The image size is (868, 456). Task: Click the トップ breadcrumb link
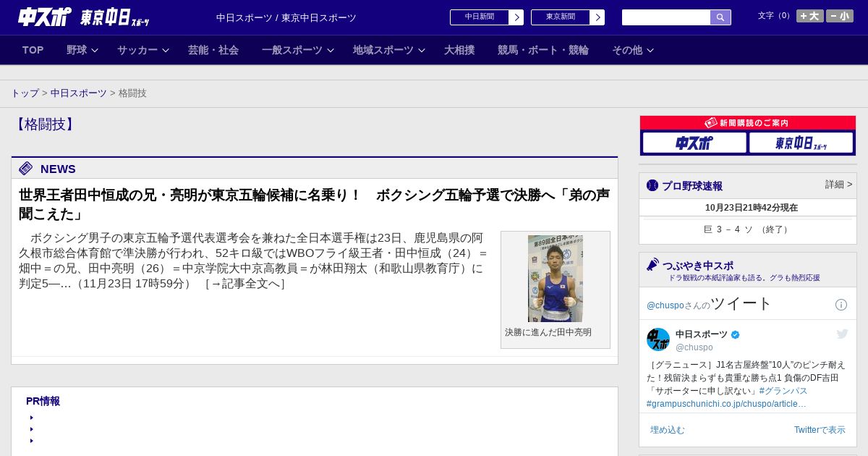coord(25,93)
